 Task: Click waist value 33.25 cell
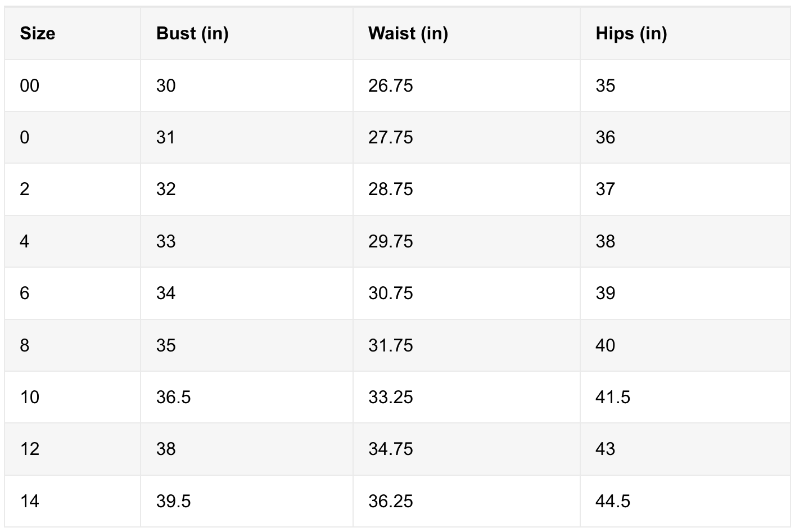(x=467, y=397)
